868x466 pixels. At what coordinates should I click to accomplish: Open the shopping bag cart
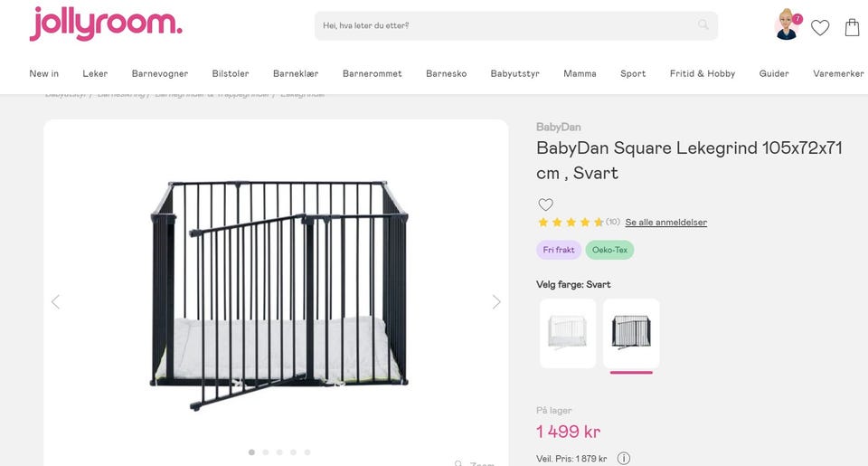coord(852,27)
